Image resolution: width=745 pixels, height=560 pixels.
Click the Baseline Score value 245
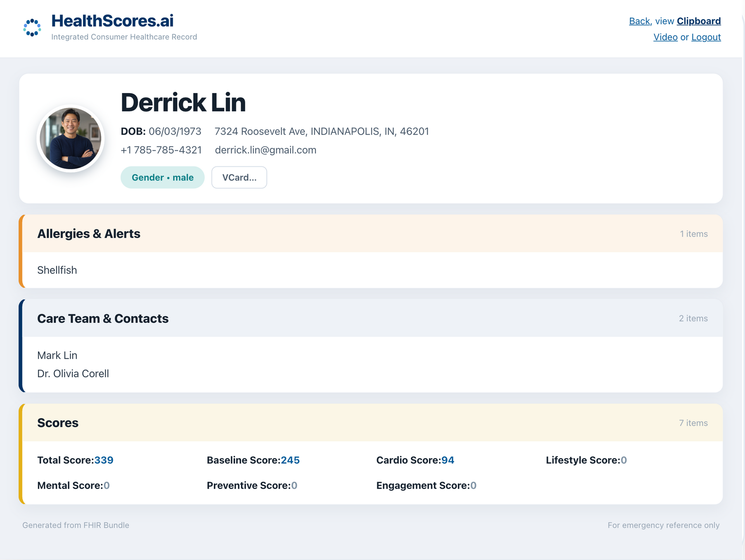[290, 460]
